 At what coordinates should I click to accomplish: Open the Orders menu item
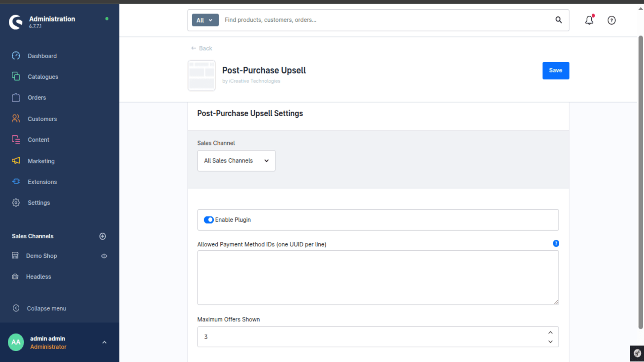point(37,98)
